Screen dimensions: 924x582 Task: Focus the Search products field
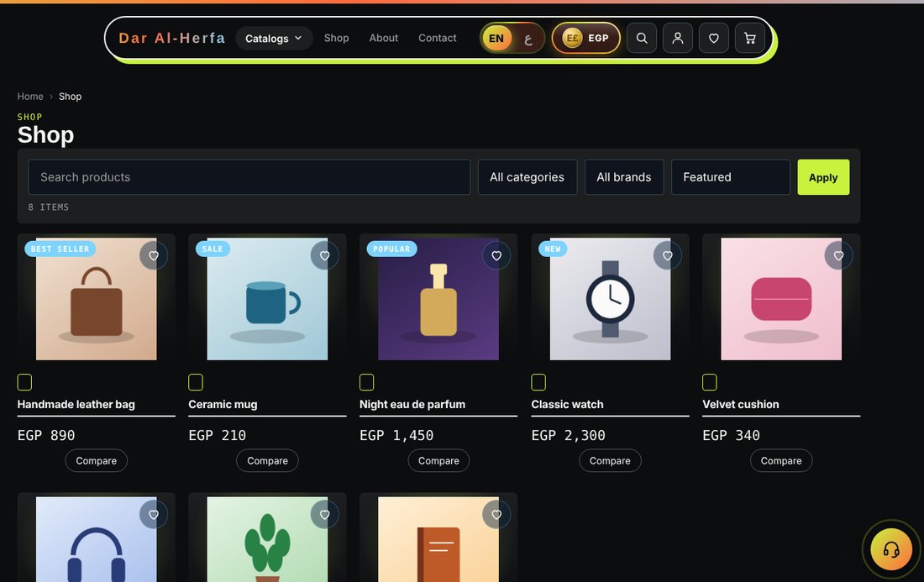click(x=249, y=177)
